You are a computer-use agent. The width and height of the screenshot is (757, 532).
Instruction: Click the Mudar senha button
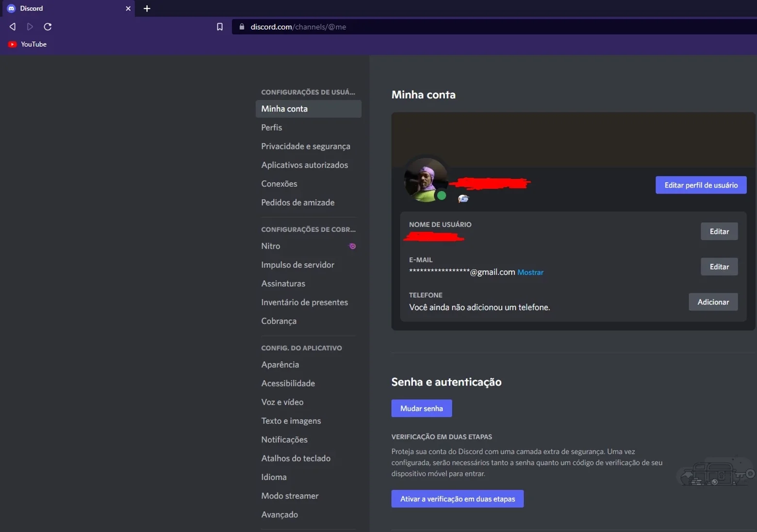click(x=421, y=408)
